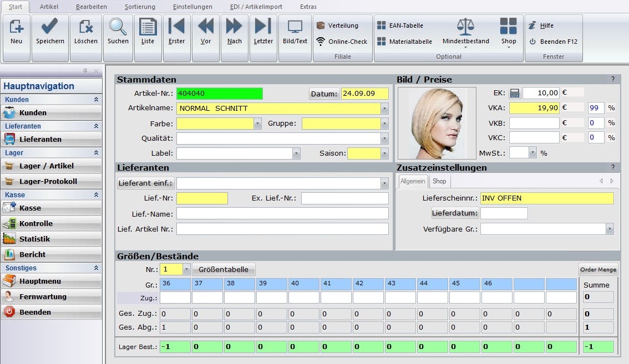629x364 pixels.
Task: Switch to the Shop settings tab
Action: [439, 181]
